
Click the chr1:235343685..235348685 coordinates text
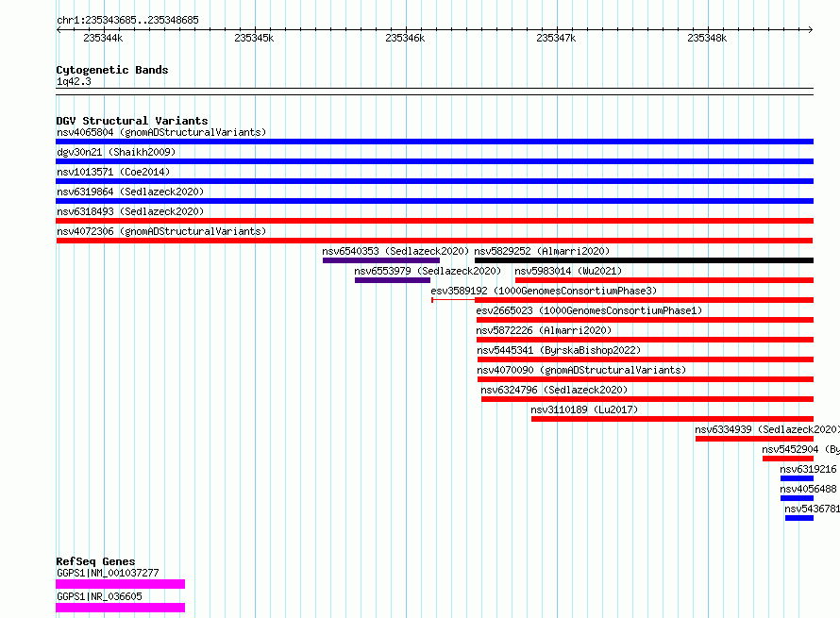(x=127, y=21)
